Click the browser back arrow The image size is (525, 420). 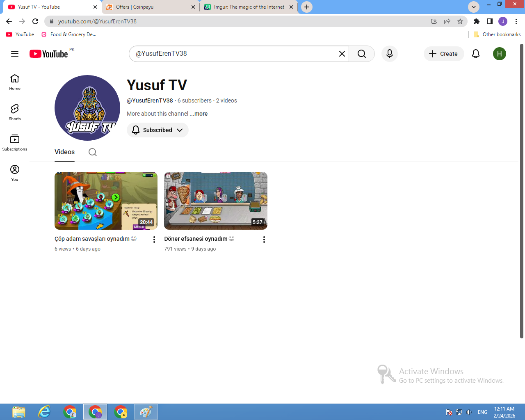coord(9,21)
